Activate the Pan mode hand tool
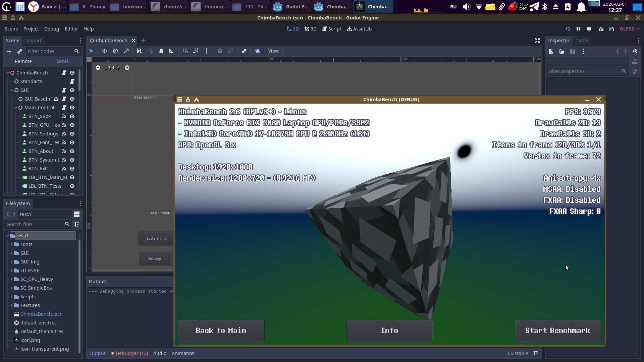Image resolution: width=644 pixels, height=362 pixels. 161,51
